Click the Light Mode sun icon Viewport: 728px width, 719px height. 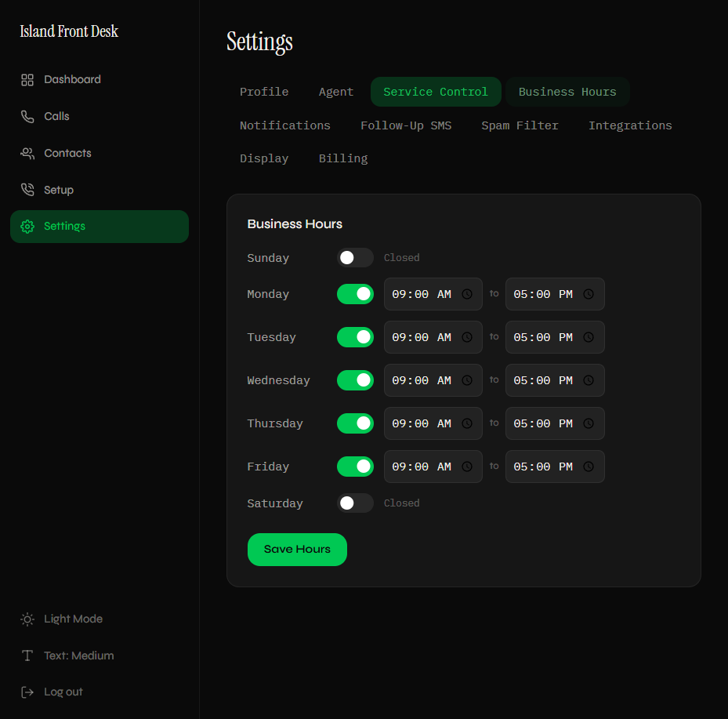[27, 619]
